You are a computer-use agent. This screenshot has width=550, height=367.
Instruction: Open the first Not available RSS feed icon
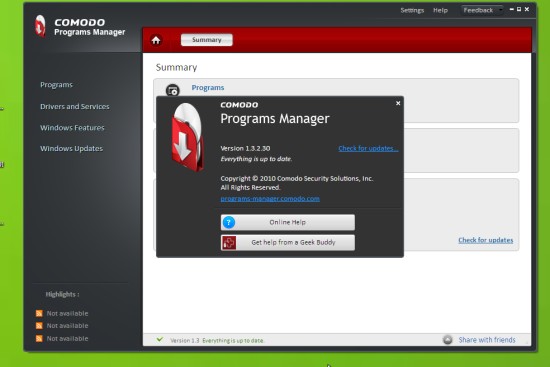pos(39,313)
